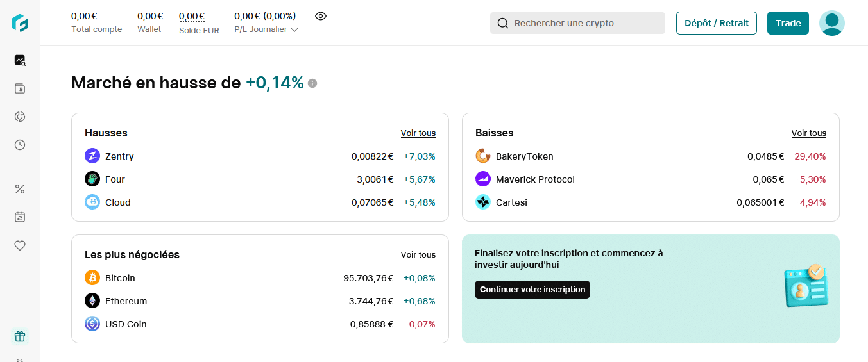The height and width of the screenshot is (362, 868).
Task: Click the Cartesi coin icon
Action: click(x=483, y=202)
